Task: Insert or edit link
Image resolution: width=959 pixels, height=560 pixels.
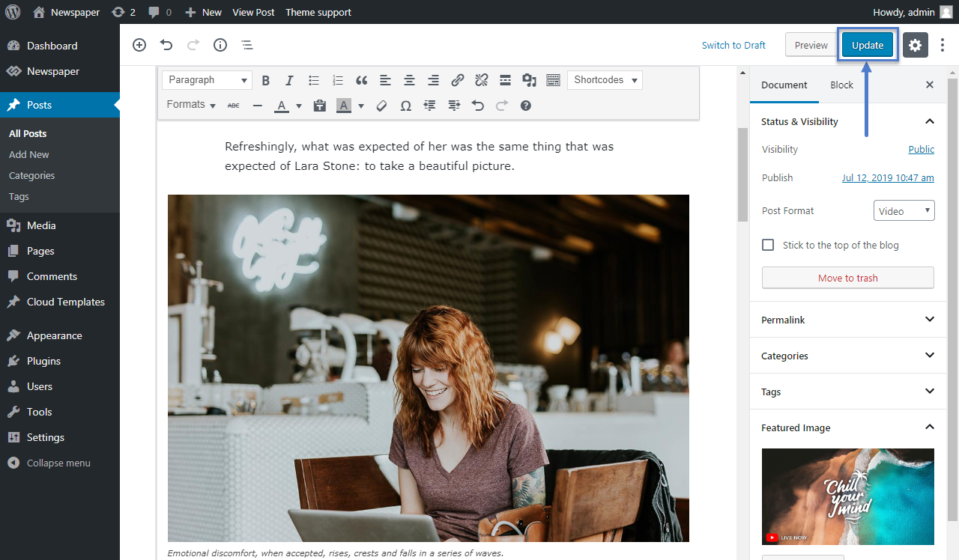Action: point(458,80)
